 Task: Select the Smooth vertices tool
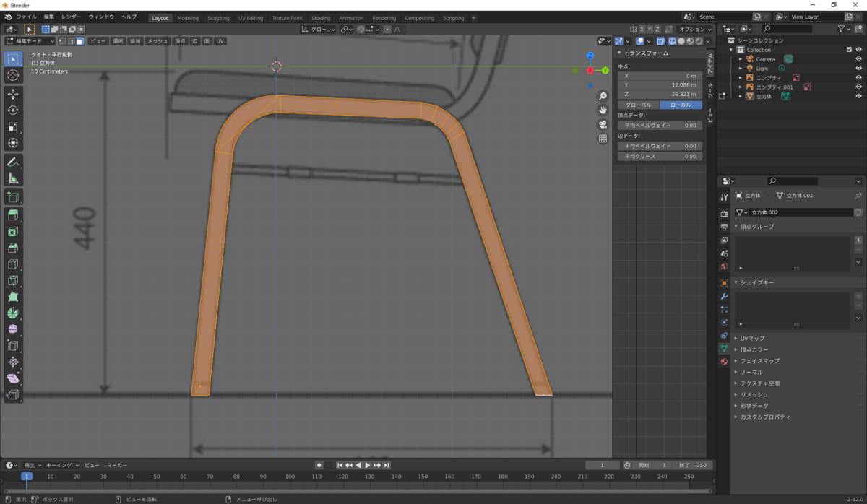point(13,330)
